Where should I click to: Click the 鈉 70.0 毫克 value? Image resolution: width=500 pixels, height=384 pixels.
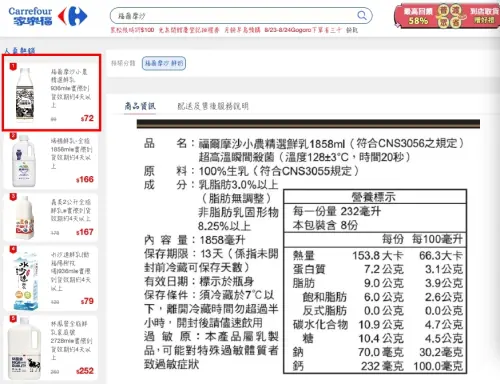(x=381, y=352)
